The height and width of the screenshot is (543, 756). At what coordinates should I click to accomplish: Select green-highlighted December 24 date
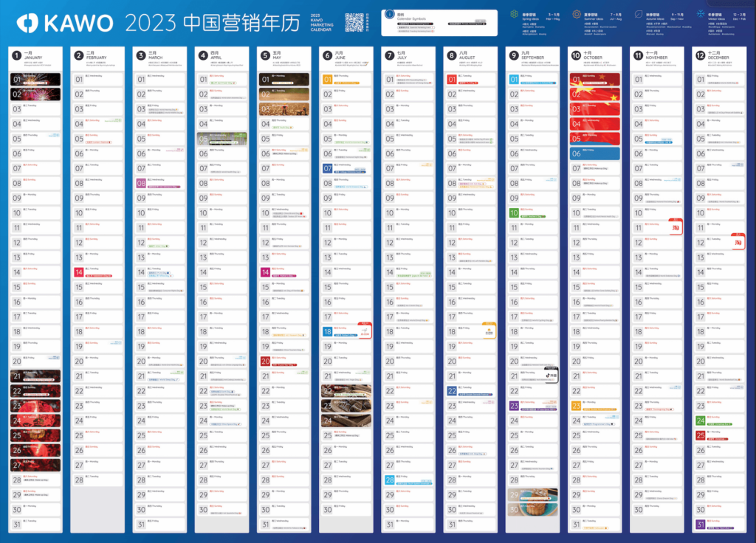pos(701,421)
